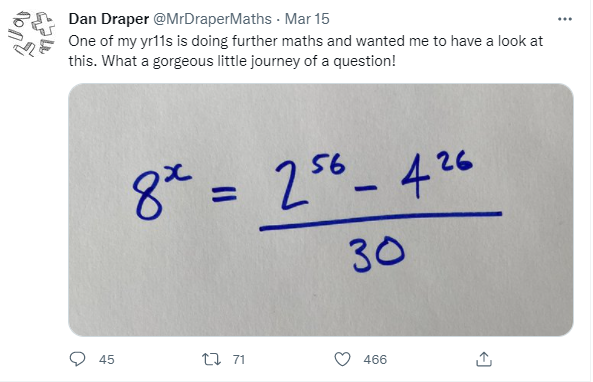593x382 pixels.
Task: Open the attached handwritten equation photo
Action: pyautogui.click(x=321, y=210)
